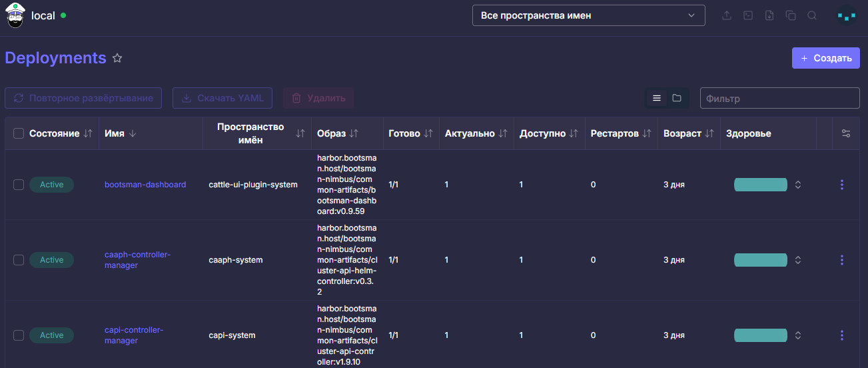Click the Deployments page title
The height and width of the screenshot is (368, 868).
pyautogui.click(x=55, y=58)
